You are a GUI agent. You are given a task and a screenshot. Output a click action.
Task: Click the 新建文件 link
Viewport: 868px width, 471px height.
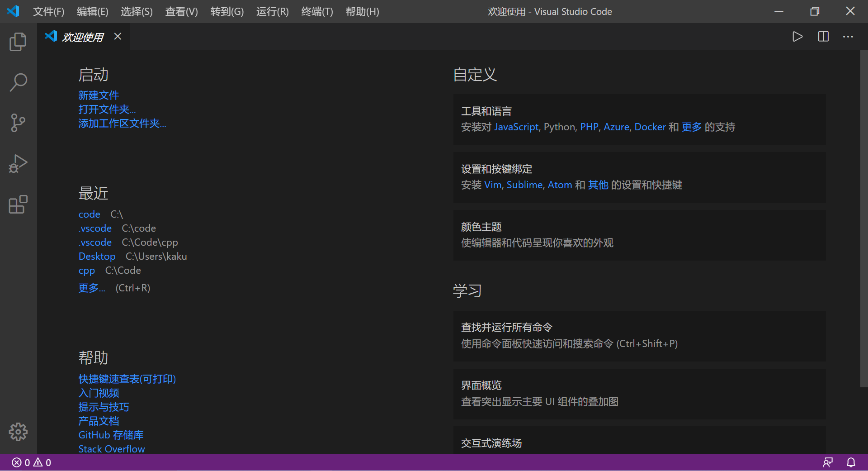click(99, 95)
